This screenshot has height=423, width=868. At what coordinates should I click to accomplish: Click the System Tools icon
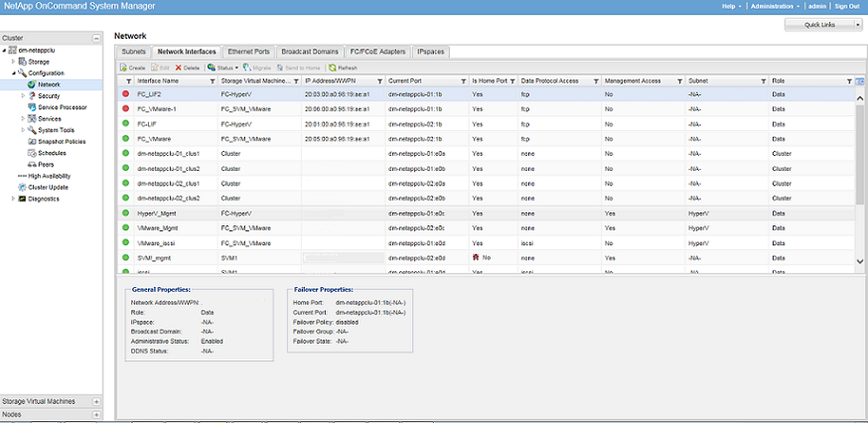[x=32, y=130]
